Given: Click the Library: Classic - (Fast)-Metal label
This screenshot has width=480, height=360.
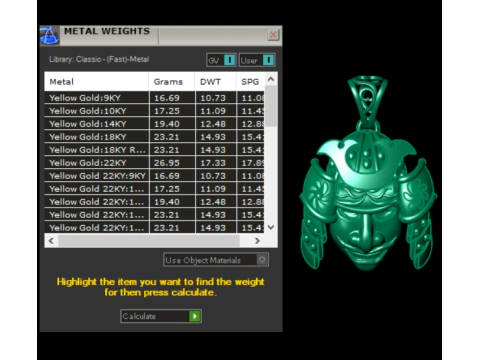Looking at the screenshot, I should [99, 59].
